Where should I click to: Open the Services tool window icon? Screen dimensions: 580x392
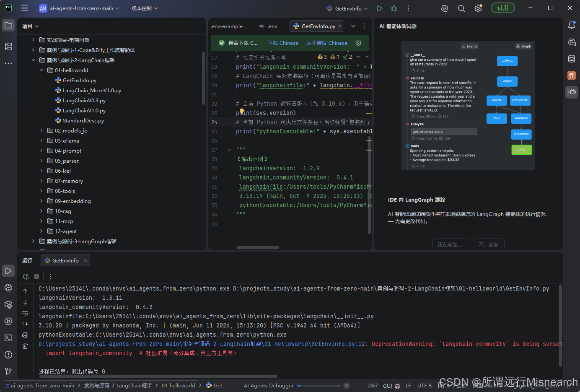(8, 321)
